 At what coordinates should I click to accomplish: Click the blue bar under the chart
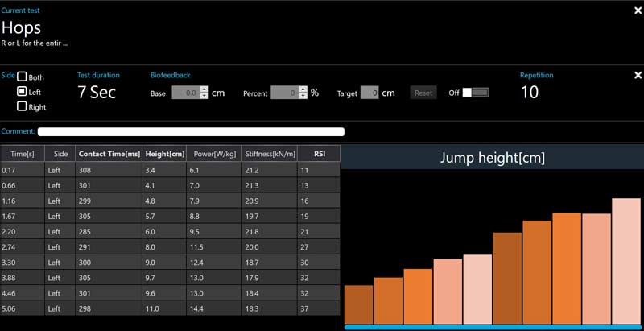(493, 327)
